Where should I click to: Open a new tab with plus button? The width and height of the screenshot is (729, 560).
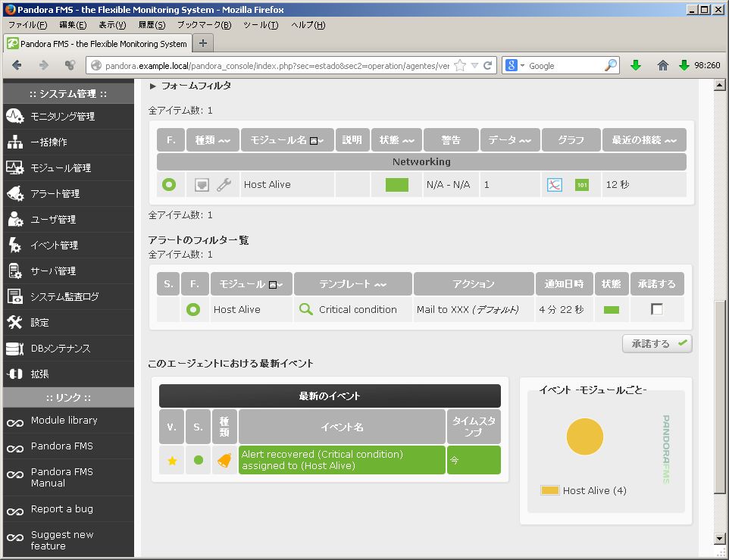click(202, 43)
